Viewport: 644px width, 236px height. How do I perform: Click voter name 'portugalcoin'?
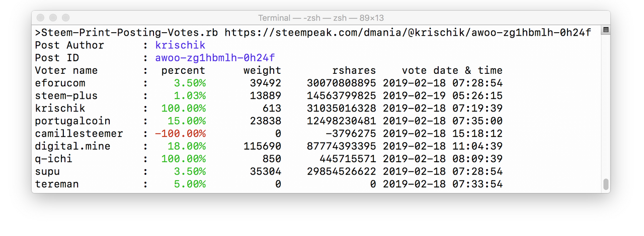pos(72,121)
